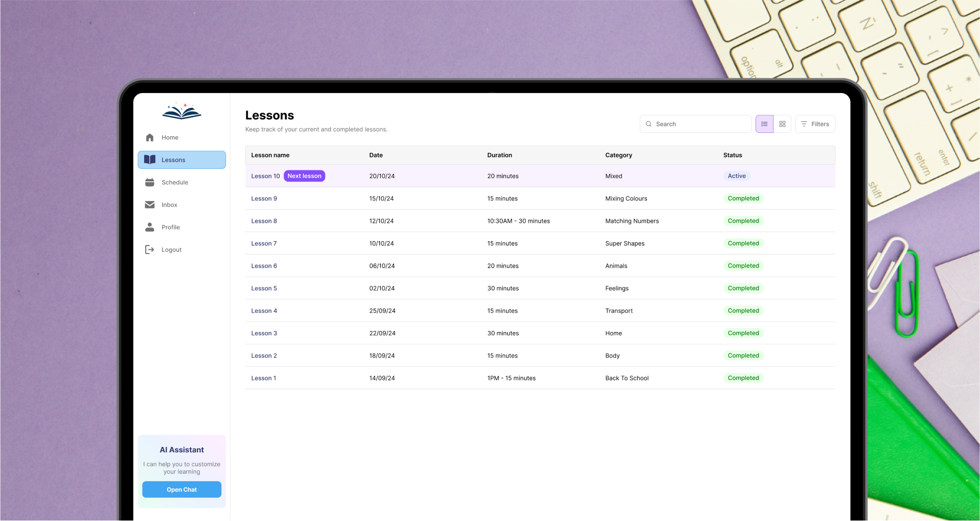Click the open book app logo
The image size is (980, 521).
point(182,111)
